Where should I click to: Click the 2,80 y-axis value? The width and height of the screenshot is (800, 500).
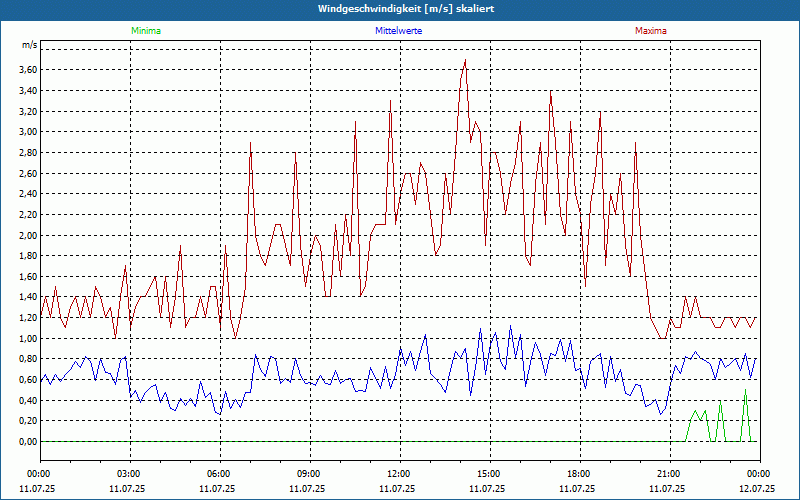tap(28, 153)
